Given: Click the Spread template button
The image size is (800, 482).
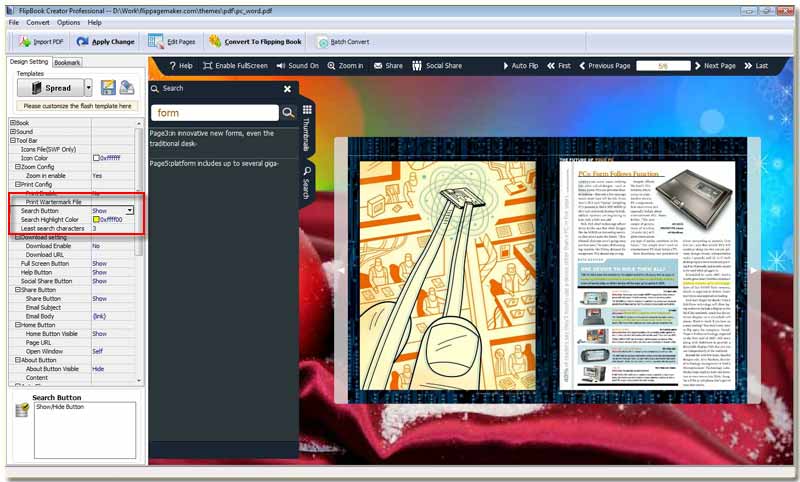Looking at the screenshot, I should click(x=51, y=88).
